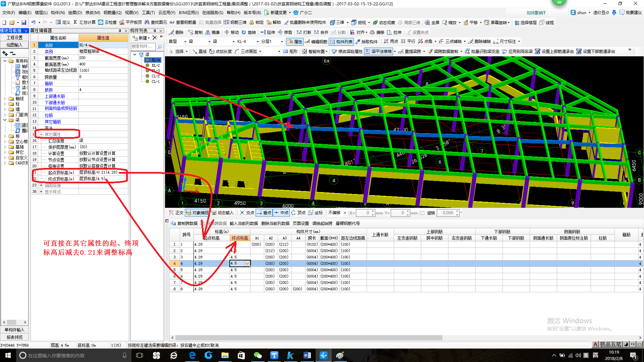Expand the 锚固搭接 property group

(41, 185)
